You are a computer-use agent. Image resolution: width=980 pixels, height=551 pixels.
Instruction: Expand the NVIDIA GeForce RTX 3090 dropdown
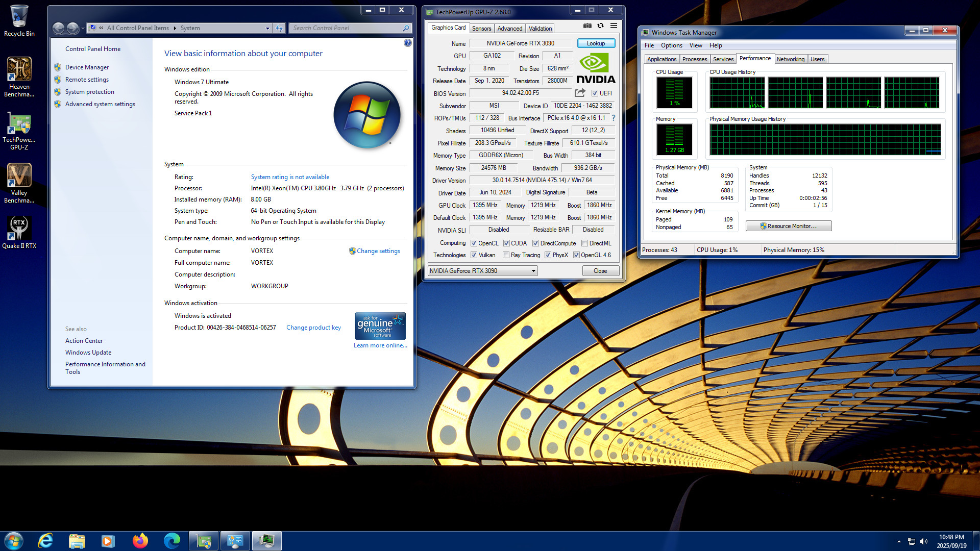(533, 271)
